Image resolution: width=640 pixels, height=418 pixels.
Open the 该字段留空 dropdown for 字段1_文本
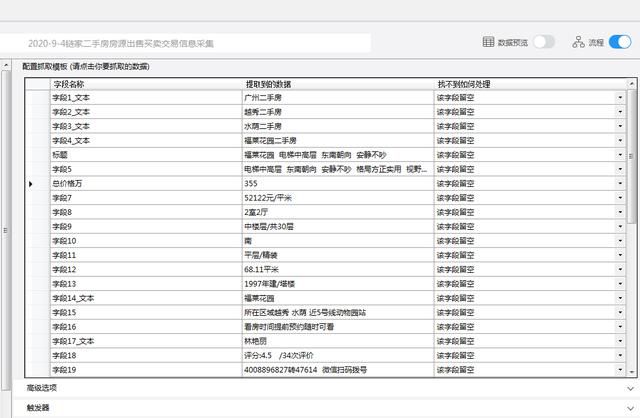(x=620, y=98)
